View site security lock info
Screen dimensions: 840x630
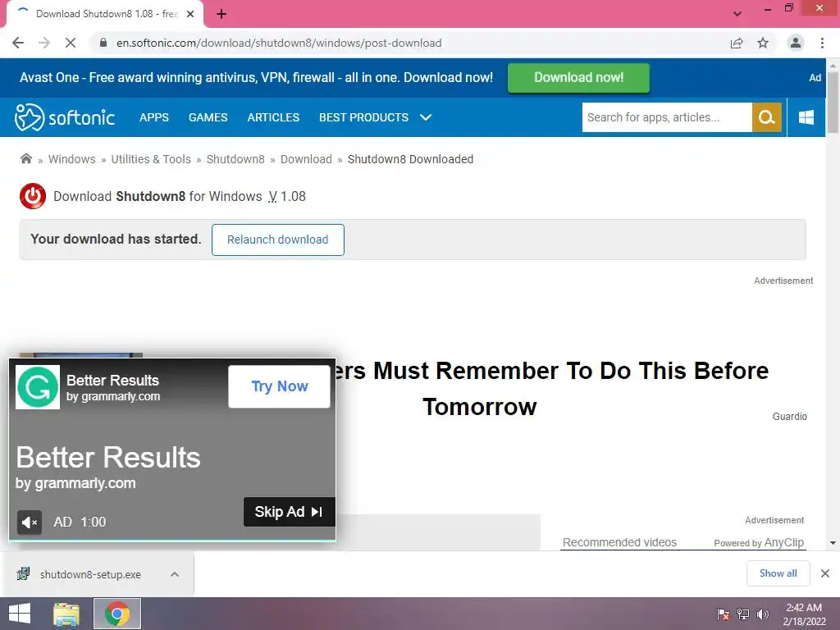pyautogui.click(x=103, y=43)
